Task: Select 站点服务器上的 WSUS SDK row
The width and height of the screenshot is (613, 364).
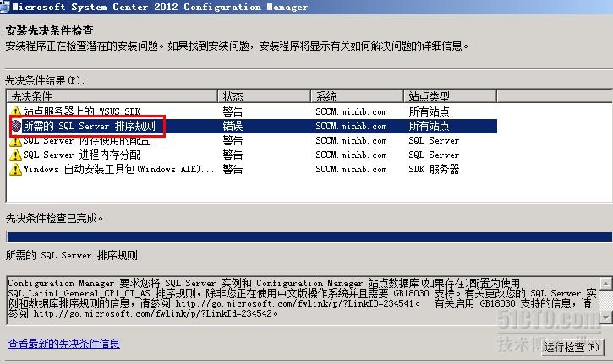Action: [x=253, y=111]
